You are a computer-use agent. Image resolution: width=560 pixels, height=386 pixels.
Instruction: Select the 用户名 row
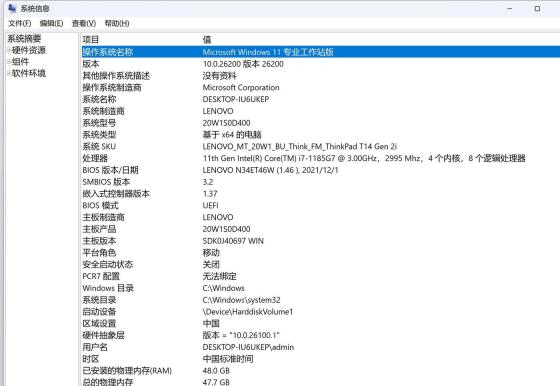point(321,347)
